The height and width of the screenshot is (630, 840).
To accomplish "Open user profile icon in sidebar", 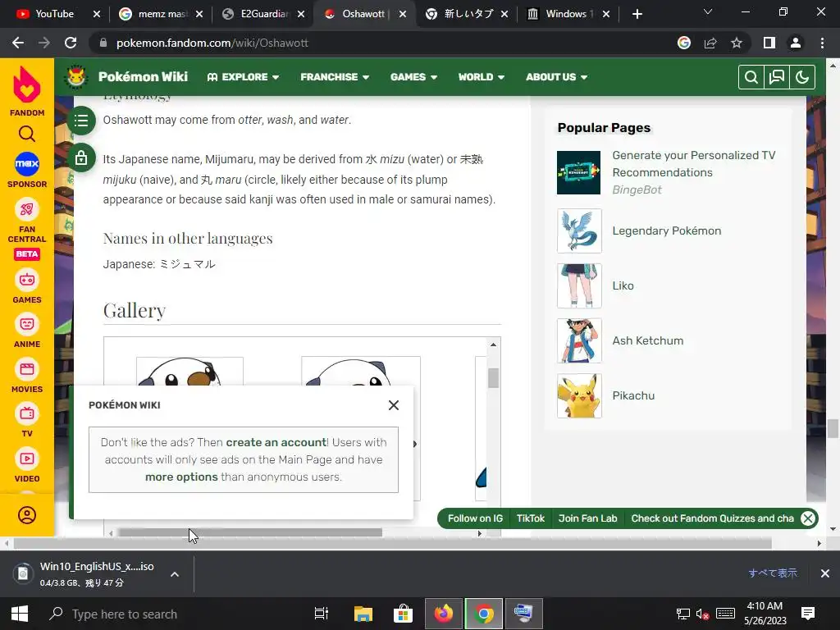I will pos(27,515).
